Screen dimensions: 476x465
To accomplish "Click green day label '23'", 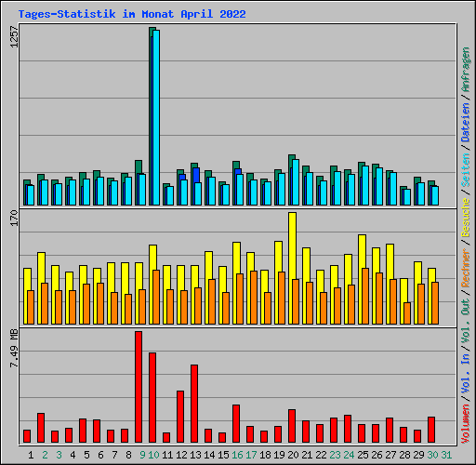I will pyautogui.click(x=335, y=455).
